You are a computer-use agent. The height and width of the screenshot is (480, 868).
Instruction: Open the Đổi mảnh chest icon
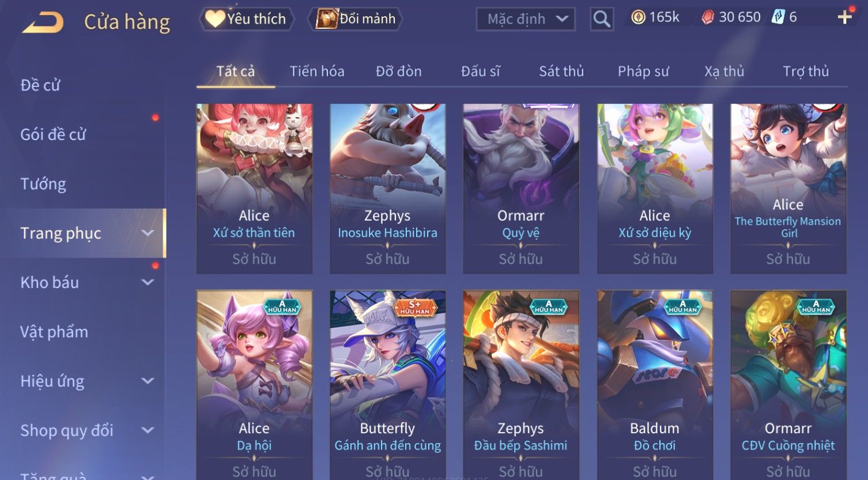tap(327, 19)
